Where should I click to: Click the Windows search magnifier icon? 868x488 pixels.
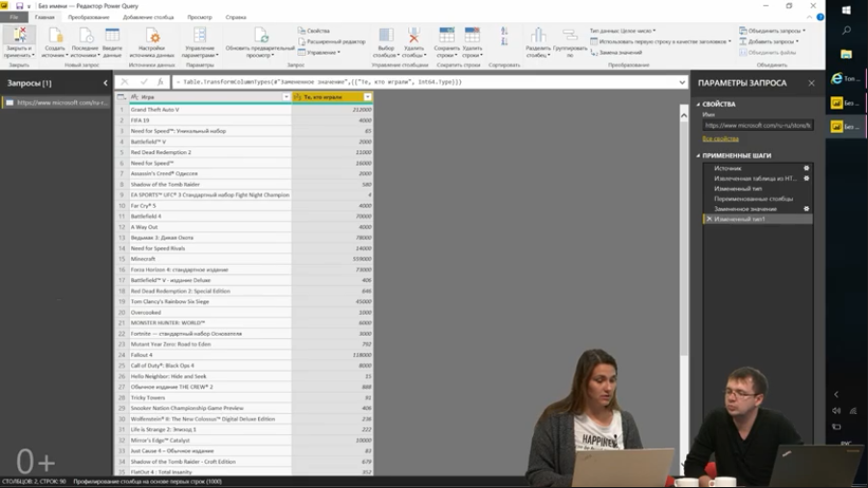(x=846, y=31)
